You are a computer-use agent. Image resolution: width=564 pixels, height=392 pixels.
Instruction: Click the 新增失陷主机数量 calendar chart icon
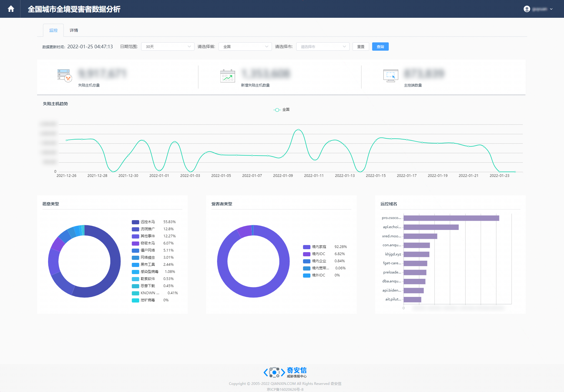[x=227, y=76]
